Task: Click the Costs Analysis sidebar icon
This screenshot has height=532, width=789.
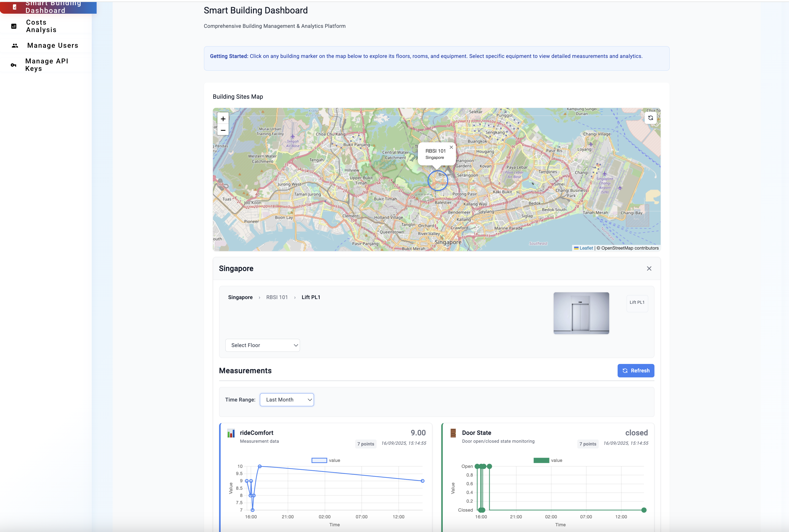Action: pyautogui.click(x=14, y=26)
